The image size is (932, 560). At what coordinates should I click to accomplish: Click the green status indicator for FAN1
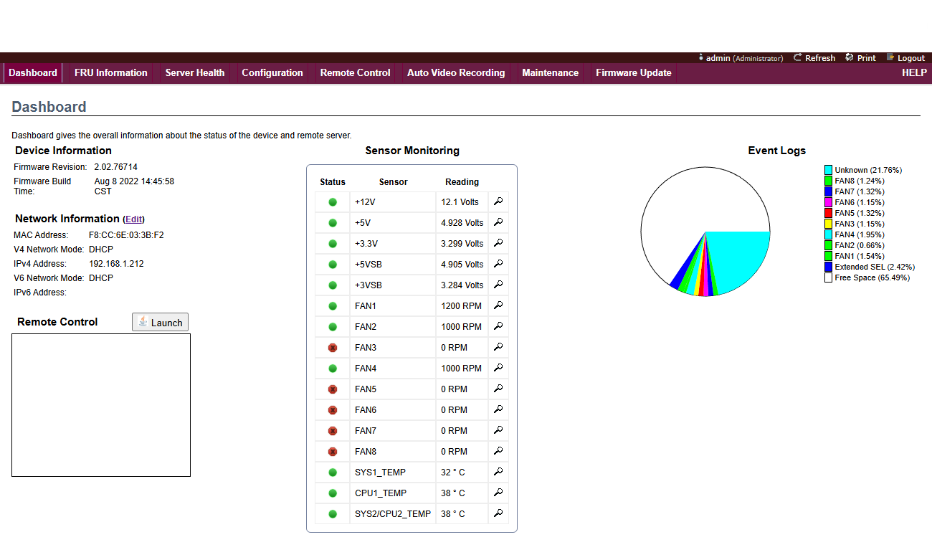point(333,306)
